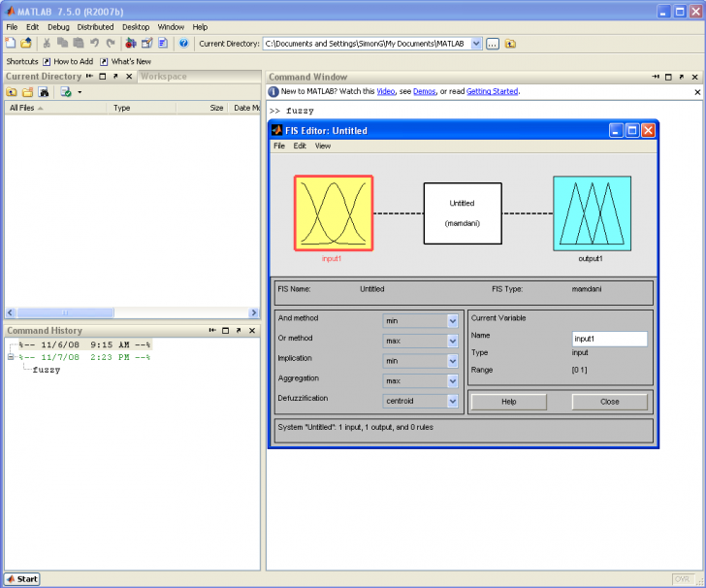This screenshot has height=588, width=706.
Task: Click the browse for folder ellipsis button
Action: click(x=493, y=44)
